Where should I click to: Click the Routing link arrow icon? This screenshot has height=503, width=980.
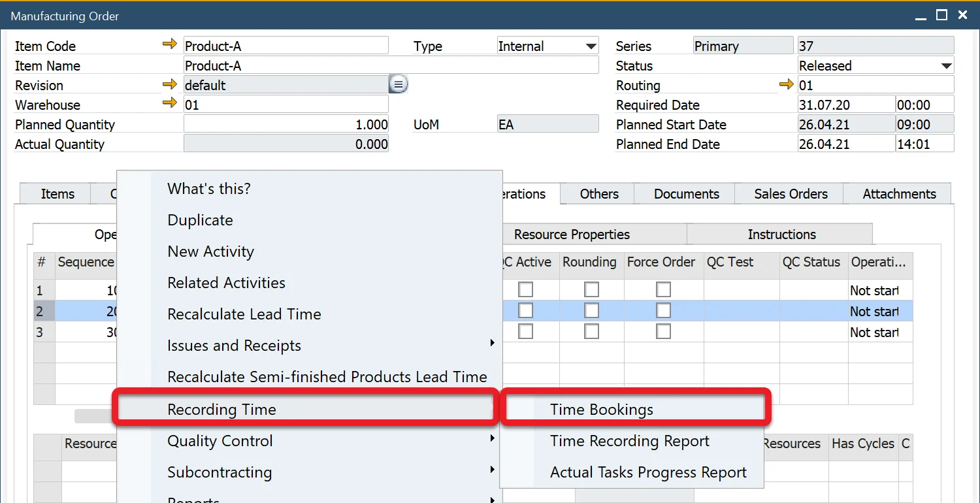[787, 84]
